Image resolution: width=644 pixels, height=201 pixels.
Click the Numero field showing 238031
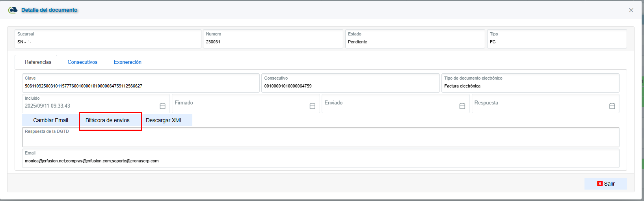(x=273, y=42)
